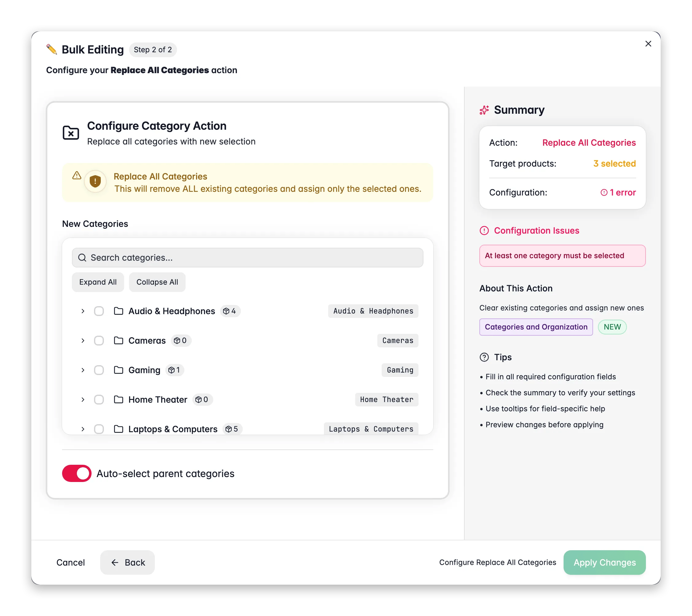Expand the Laptops & Computers category tree
Image resolution: width=692 pixels, height=616 pixels.
pyautogui.click(x=83, y=429)
